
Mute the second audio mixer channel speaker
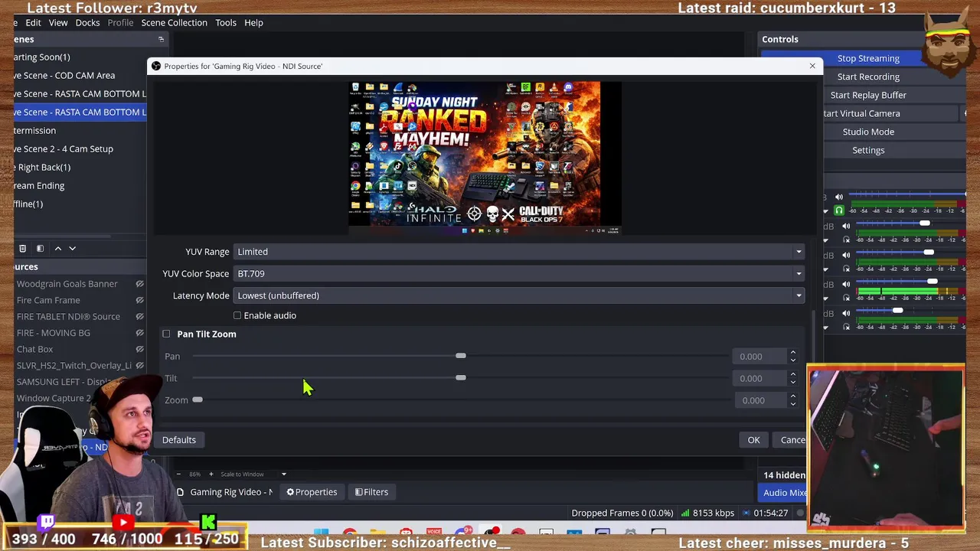tap(846, 227)
